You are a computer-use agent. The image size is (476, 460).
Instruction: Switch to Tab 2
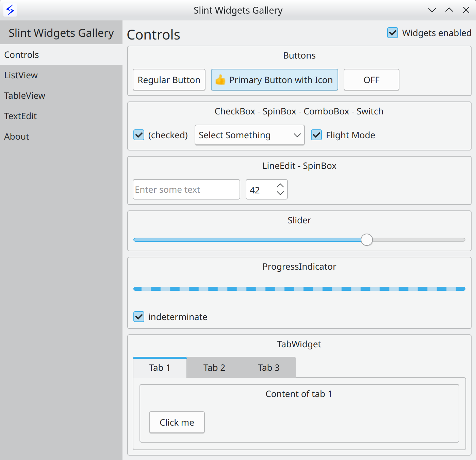pyautogui.click(x=214, y=367)
